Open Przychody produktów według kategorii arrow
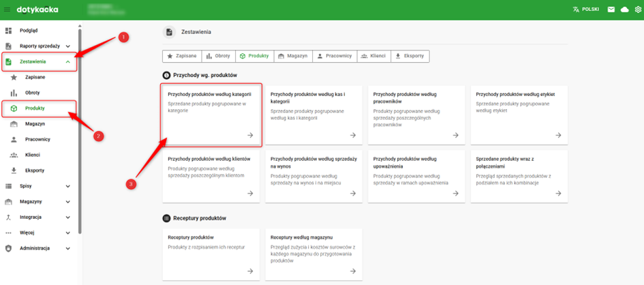The image size is (644, 285). [x=250, y=135]
